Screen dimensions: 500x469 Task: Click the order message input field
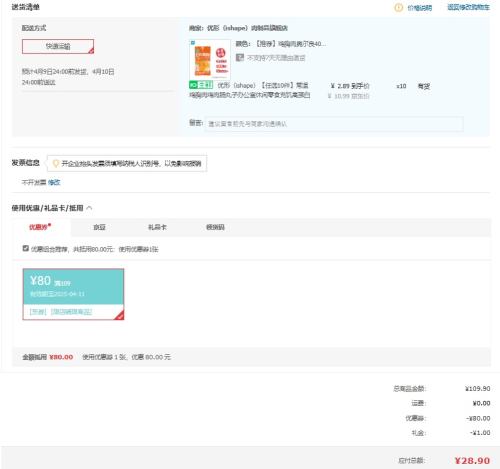point(334,124)
